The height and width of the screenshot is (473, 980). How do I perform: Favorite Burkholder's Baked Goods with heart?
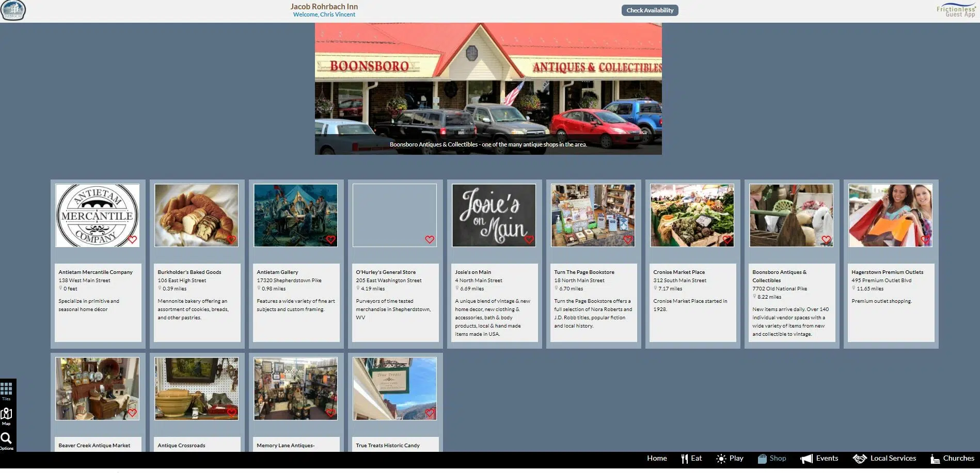point(231,240)
